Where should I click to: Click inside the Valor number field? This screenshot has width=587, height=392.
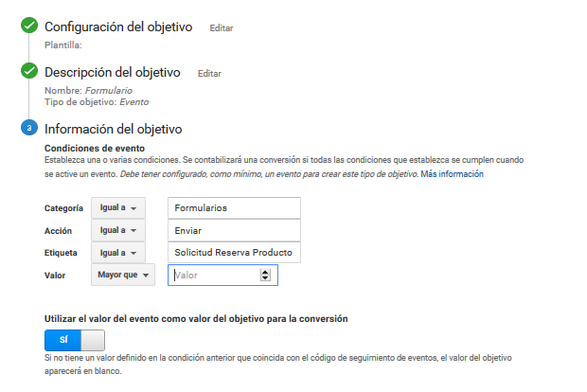(x=215, y=276)
